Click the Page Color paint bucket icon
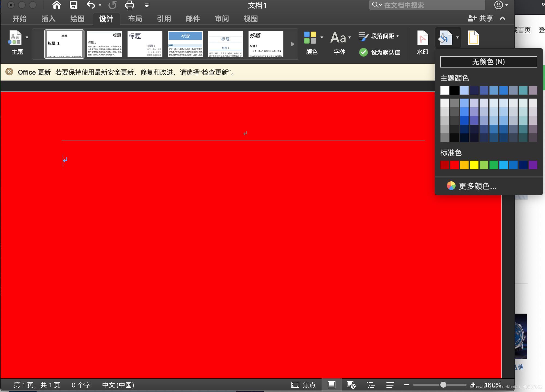Viewport: 545px width, 392px height. [x=445, y=38]
